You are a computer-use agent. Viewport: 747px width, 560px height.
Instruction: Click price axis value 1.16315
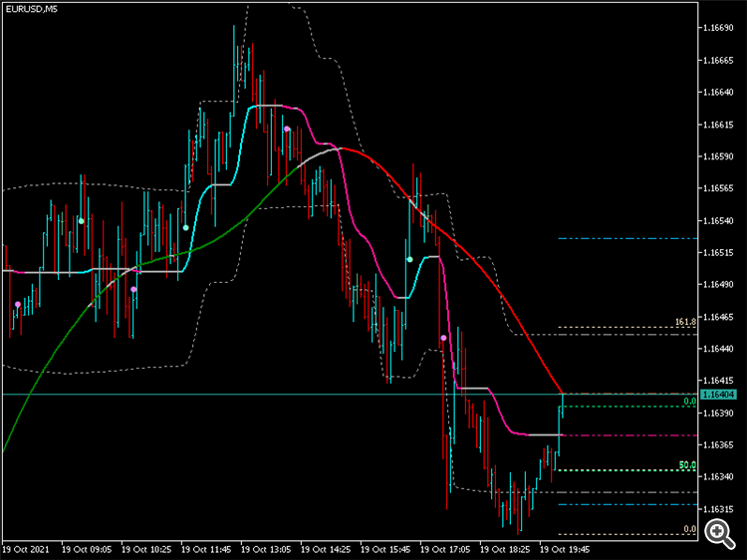tap(718, 509)
